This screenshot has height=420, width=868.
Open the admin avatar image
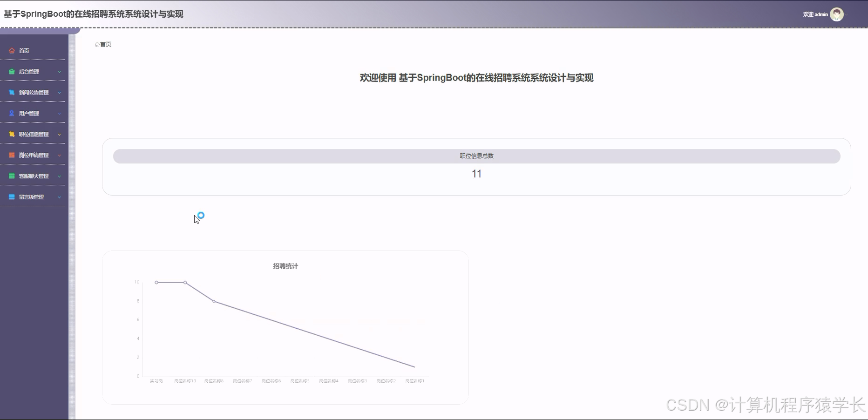[x=837, y=14]
